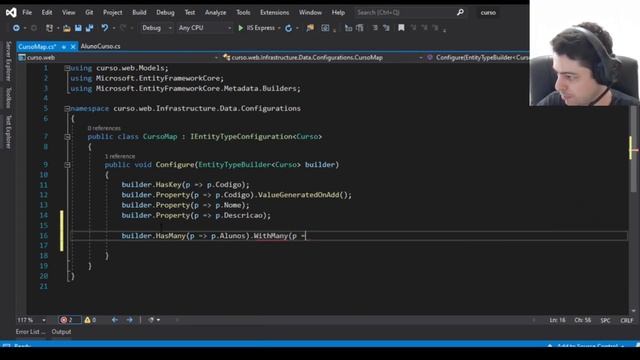The width and height of the screenshot is (640, 360).
Task: Click the 1 reference CodeLens link
Action: click(120, 156)
